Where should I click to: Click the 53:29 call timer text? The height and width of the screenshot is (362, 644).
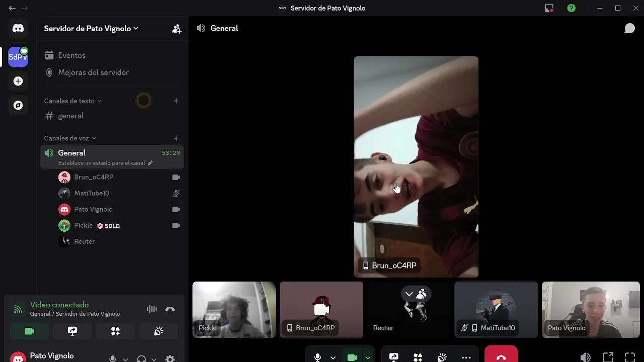tap(171, 153)
